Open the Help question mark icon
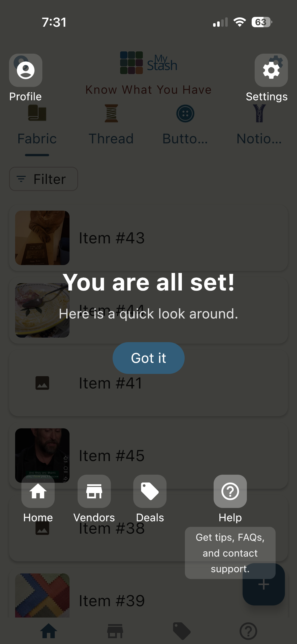 [x=230, y=491]
